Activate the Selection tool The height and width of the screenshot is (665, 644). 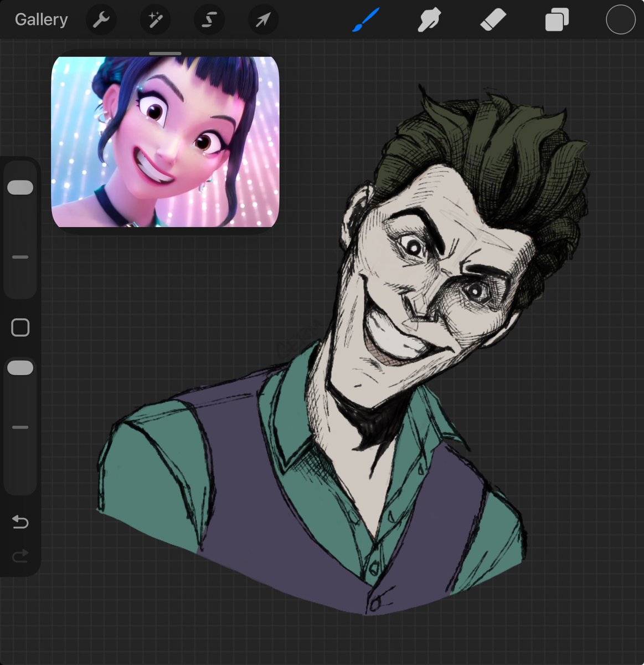pyautogui.click(x=209, y=21)
